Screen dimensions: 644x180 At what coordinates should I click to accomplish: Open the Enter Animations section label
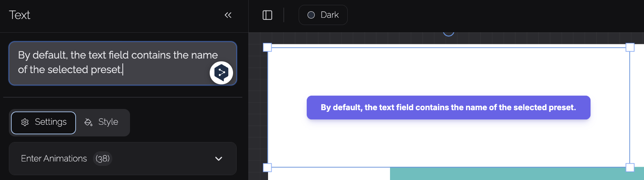pyautogui.click(x=54, y=159)
